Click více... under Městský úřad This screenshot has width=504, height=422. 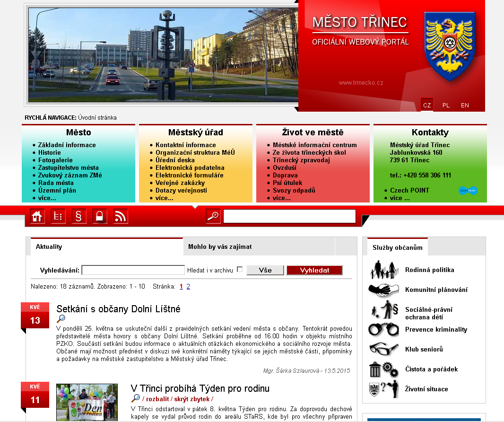(164, 198)
